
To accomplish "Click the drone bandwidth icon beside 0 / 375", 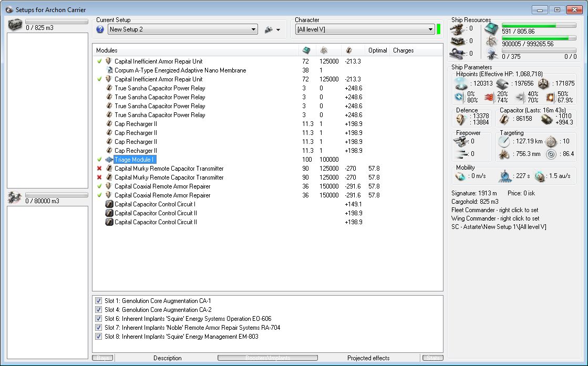I will (492, 55).
